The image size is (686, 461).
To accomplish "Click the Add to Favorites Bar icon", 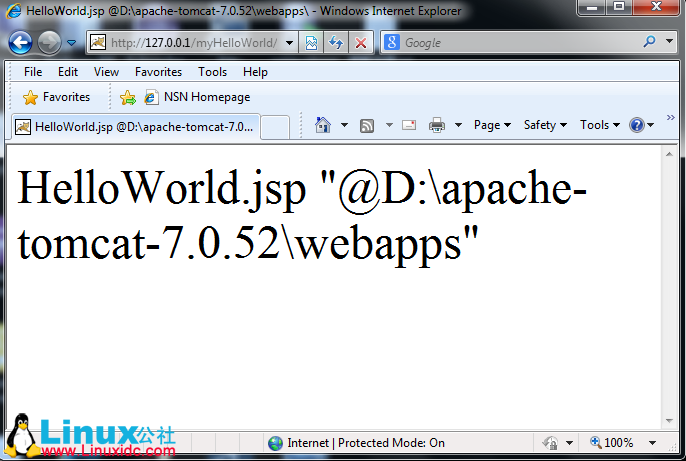I will [x=128, y=98].
